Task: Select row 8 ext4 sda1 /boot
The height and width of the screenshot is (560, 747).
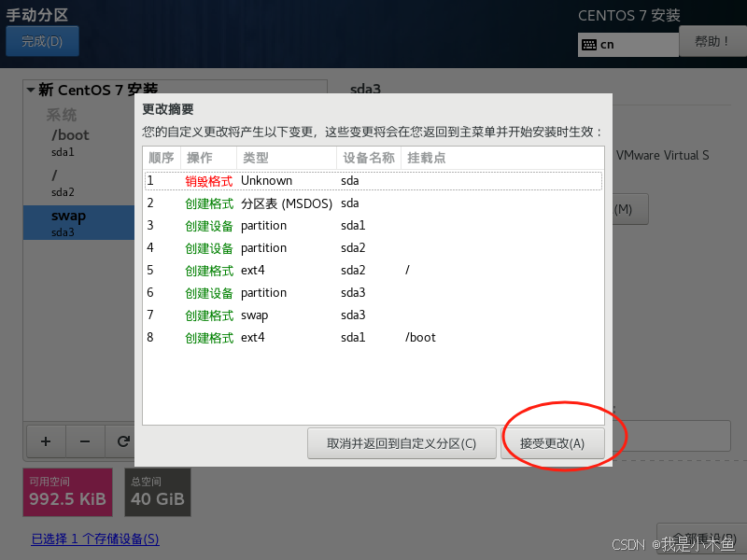Action: (x=373, y=338)
